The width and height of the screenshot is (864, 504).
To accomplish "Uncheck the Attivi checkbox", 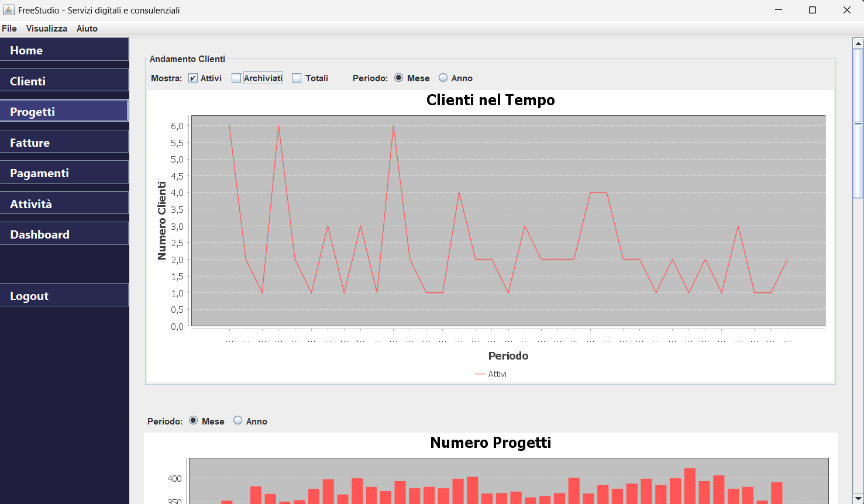I will [x=193, y=78].
